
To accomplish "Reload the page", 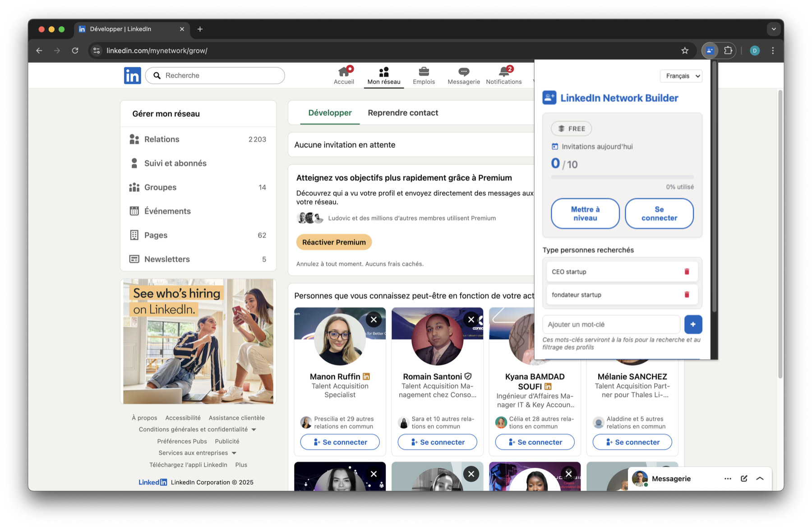I will (75, 51).
